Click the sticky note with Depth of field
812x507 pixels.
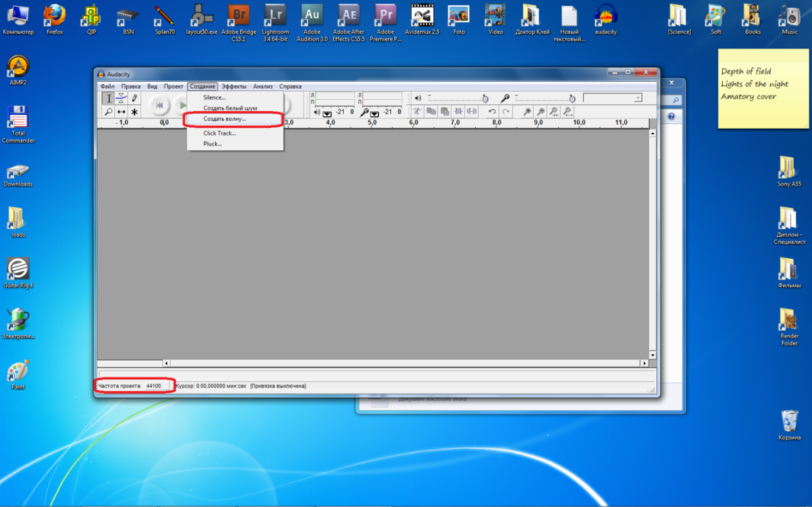[x=764, y=89]
